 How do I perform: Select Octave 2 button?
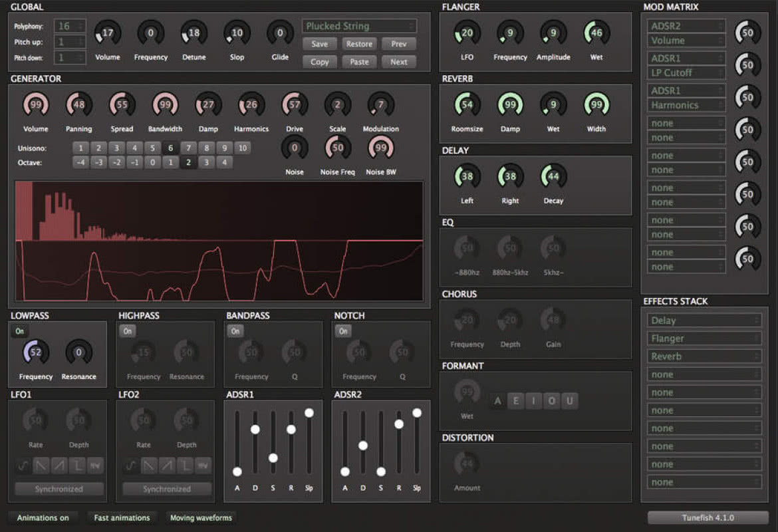click(x=188, y=162)
